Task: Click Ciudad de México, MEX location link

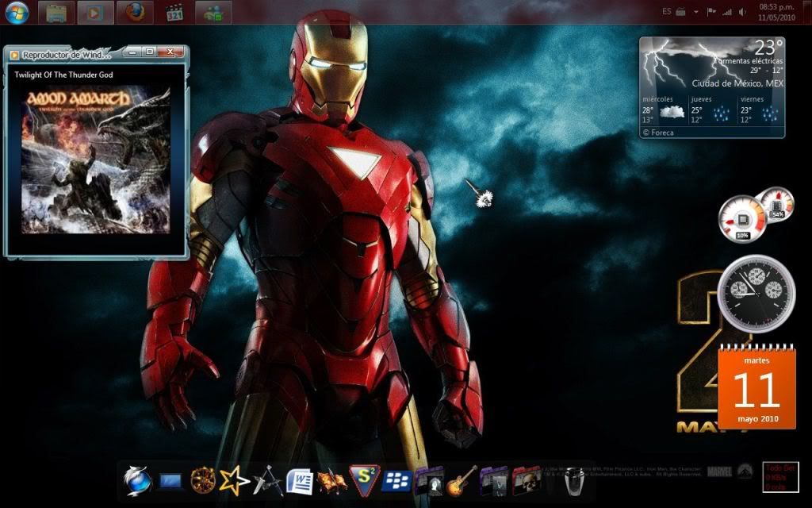Action: (737, 83)
